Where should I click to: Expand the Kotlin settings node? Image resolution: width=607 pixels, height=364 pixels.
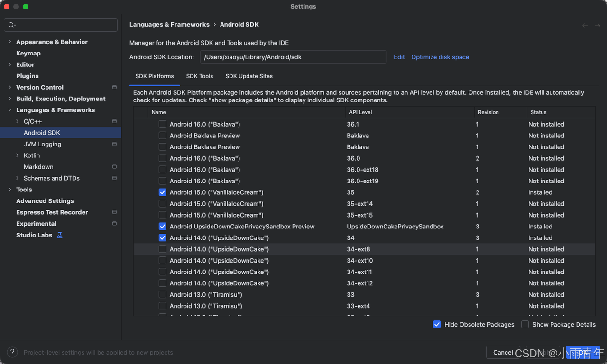(x=18, y=155)
